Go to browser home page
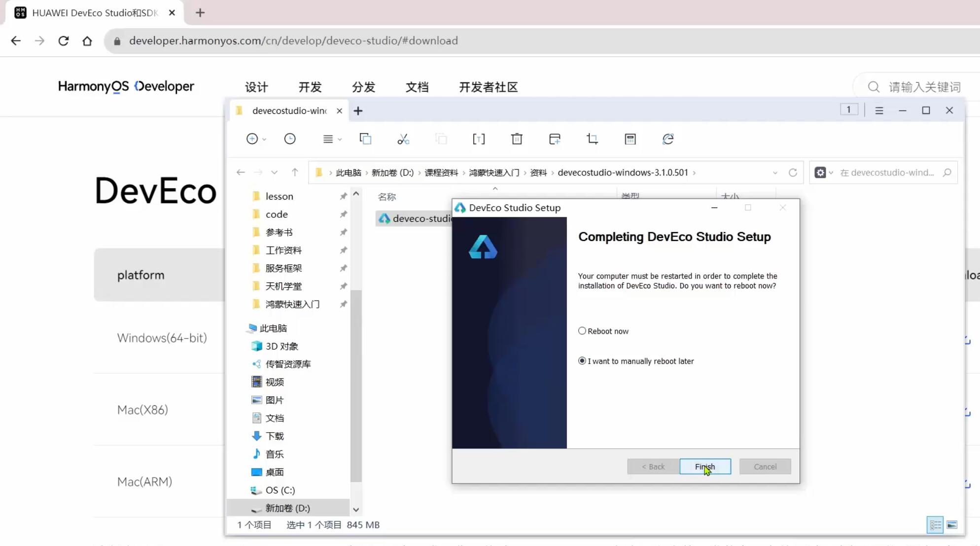This screenshot has width=980, height=546. coord(87,41)
